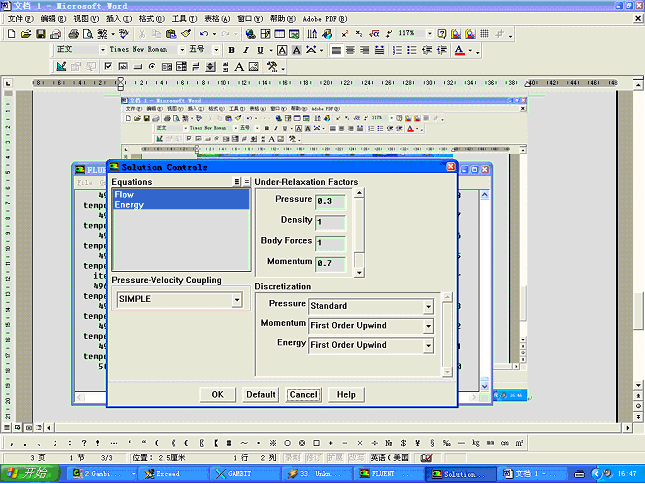This screenshot has height=484, width=645.
Task: Click the Italic formatting icon
Action: (246, 50)
